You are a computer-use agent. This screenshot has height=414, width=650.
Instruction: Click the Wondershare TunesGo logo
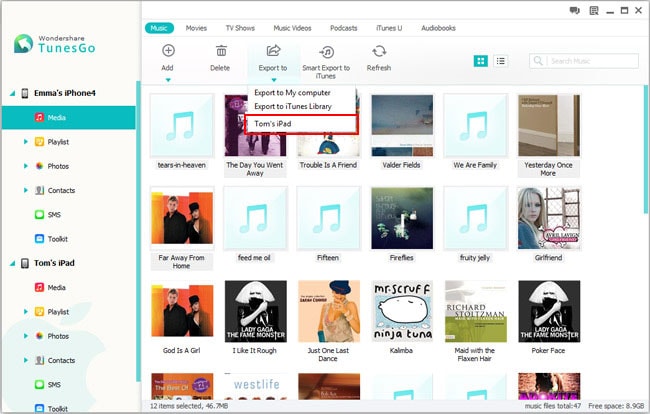[x=55, y=44]
